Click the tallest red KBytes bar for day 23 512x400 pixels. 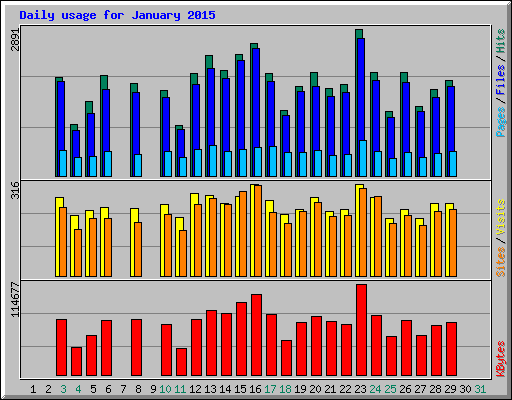coord(361,330)
